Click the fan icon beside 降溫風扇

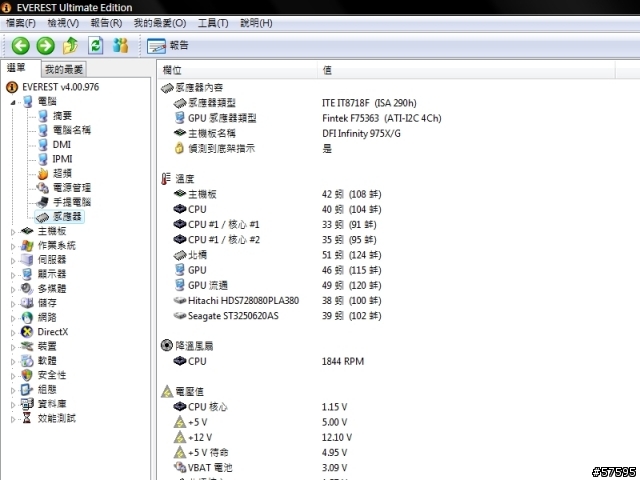pos(167,345)
